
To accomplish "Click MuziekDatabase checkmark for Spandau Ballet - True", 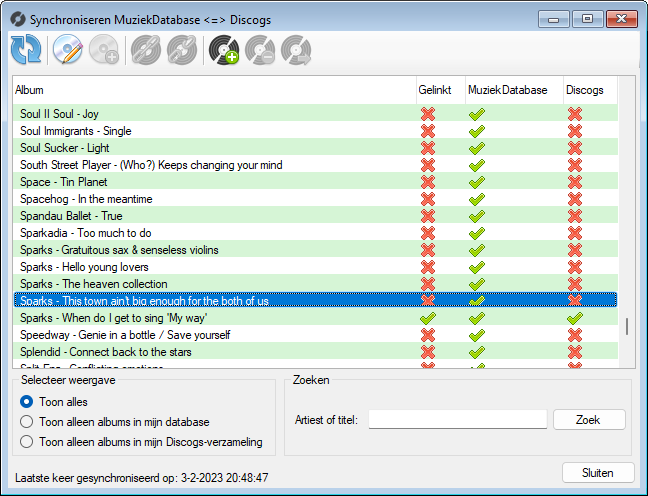I will point(476,216).
